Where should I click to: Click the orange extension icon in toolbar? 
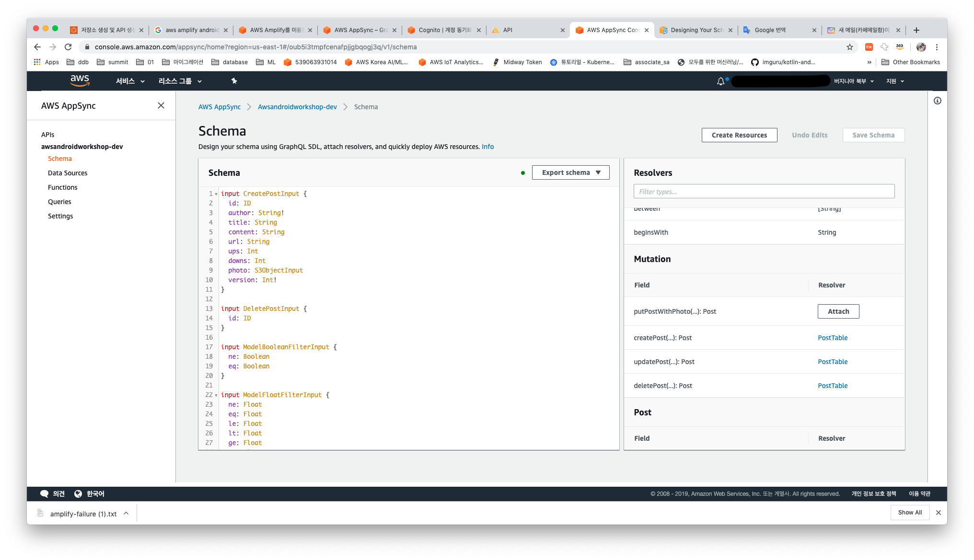point(869,47)
